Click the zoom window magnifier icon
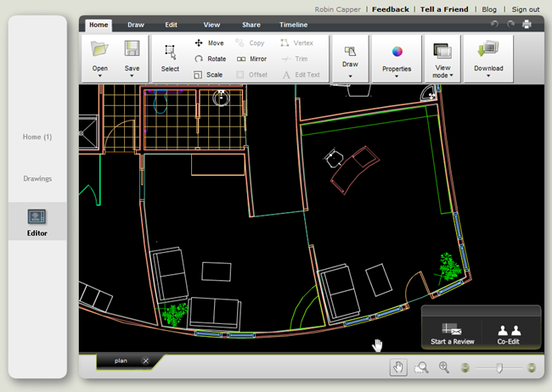Image resolution: width=552 pixels, height=392 pixels. point(421,367)
